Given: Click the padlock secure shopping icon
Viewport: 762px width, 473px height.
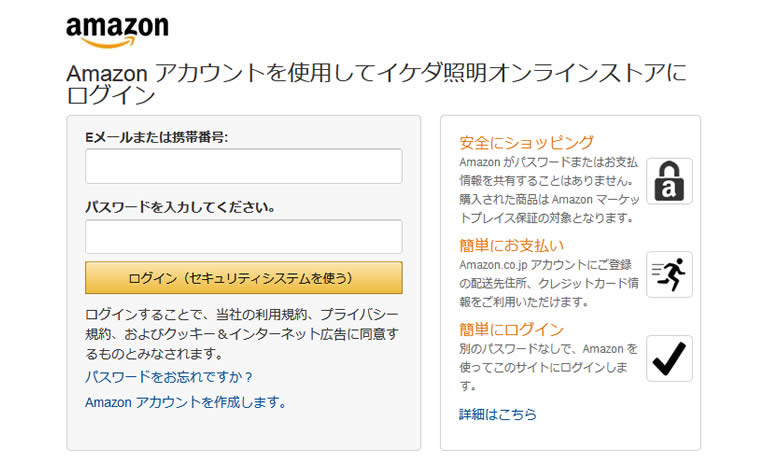Looking at the screenshot, I should [x=669, y=181].
